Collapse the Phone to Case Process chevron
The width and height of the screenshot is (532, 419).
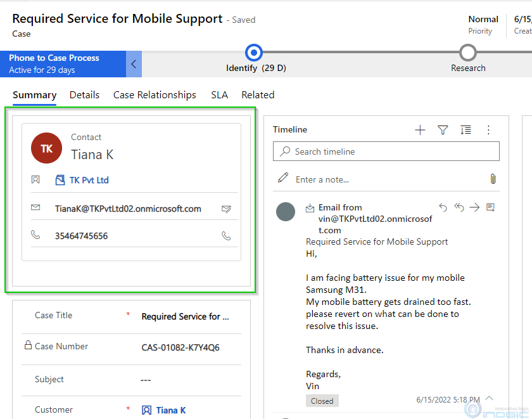[134, 64]
